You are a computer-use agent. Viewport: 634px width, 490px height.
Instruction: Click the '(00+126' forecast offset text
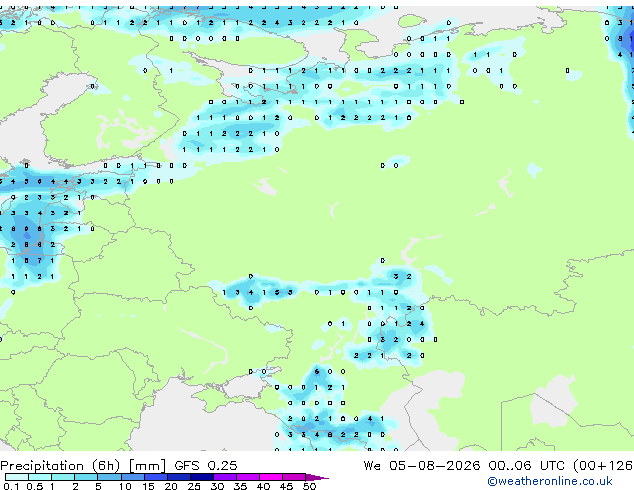point(603,466)
